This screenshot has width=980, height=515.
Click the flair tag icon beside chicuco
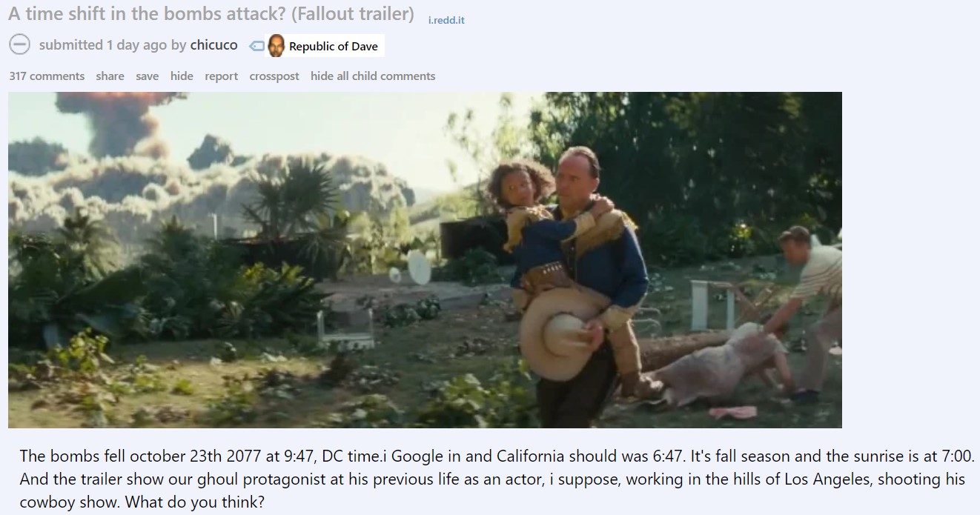pos(256,46)
